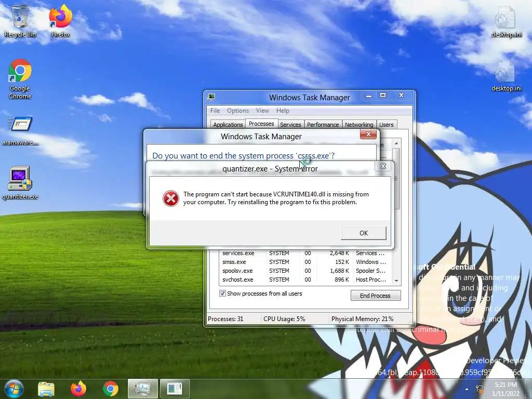The image size is (532, 399).
Task: Launch Firefox from the taskbar
Action: pyautogui.click(x=78, y=389)
